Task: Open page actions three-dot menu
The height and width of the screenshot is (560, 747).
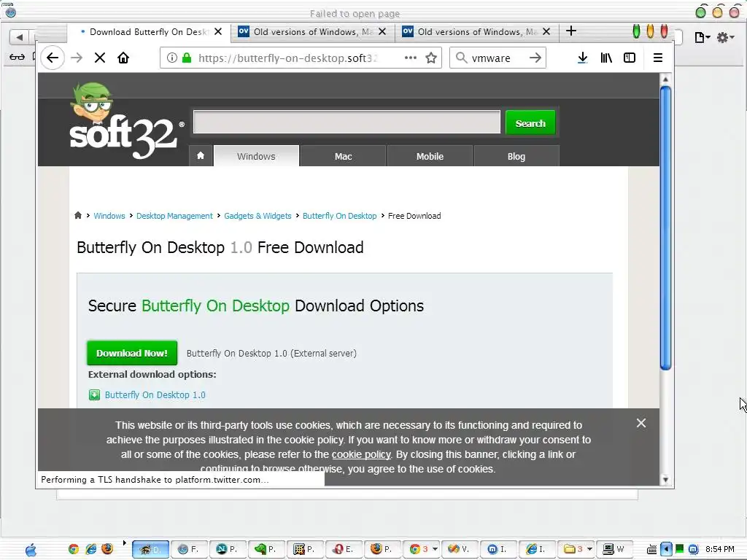Action: (410, 58)
